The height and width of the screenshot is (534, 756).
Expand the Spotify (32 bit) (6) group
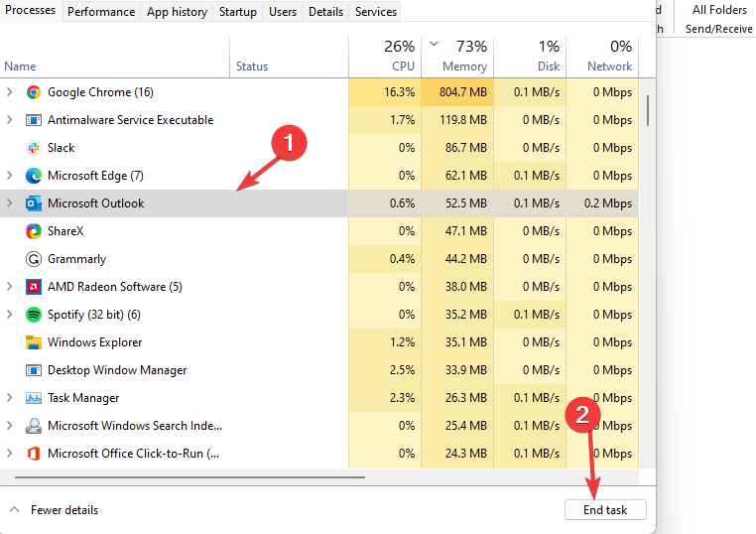(9, 315)
